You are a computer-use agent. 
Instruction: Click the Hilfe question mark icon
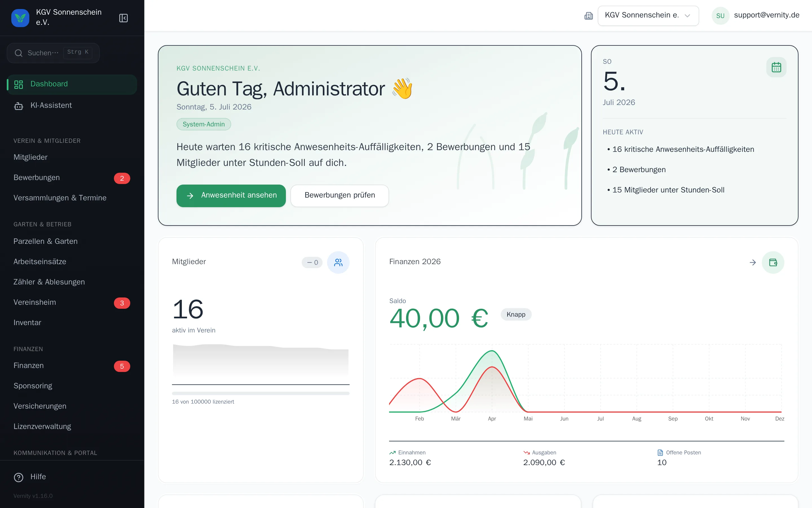pyautogui.click(x=18, y=477)
